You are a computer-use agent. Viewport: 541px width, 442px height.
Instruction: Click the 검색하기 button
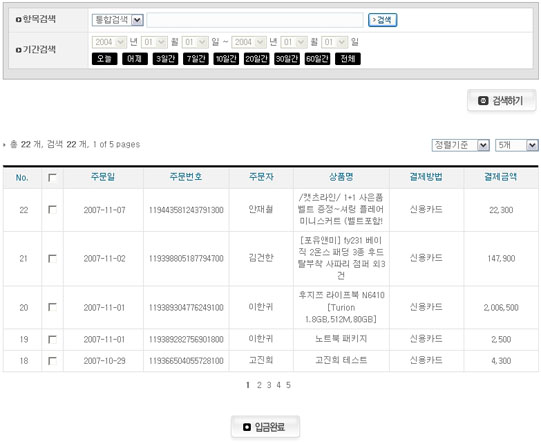point(502,101)
